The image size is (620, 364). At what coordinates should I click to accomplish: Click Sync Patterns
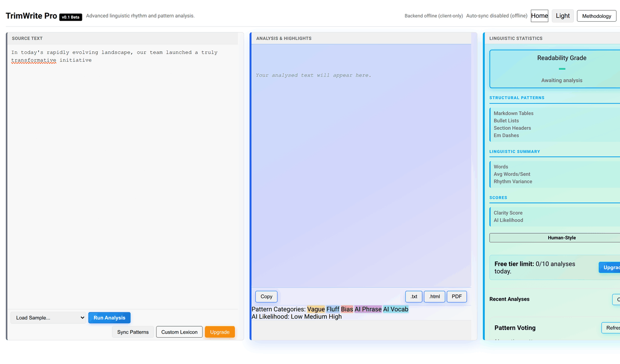coord(133,332)
